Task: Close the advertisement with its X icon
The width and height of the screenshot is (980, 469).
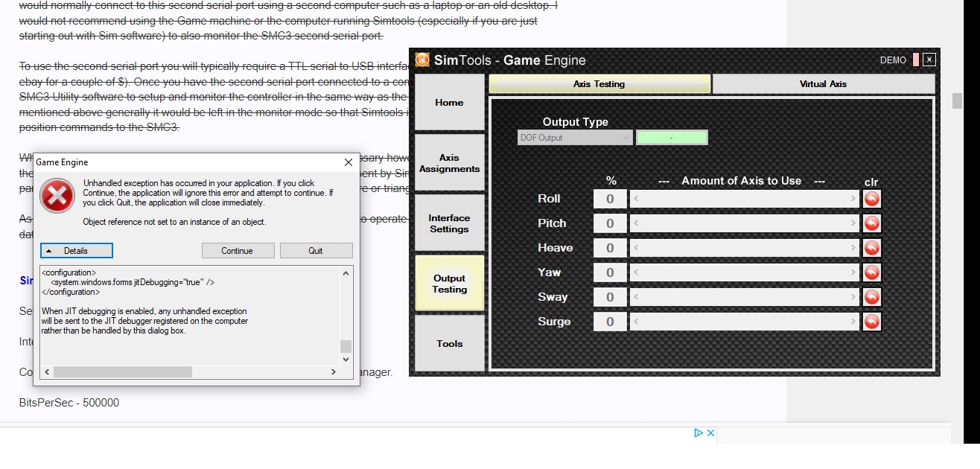Action: 710,433
